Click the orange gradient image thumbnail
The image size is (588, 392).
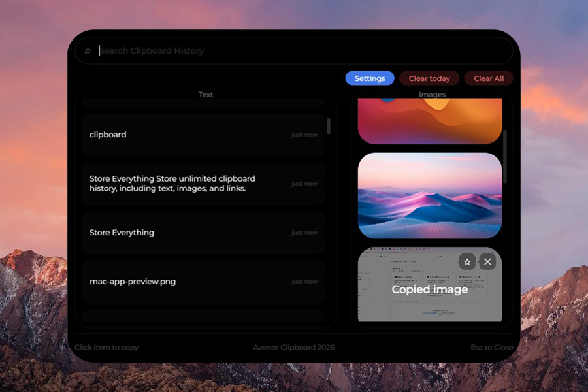(x=429, y=121)
